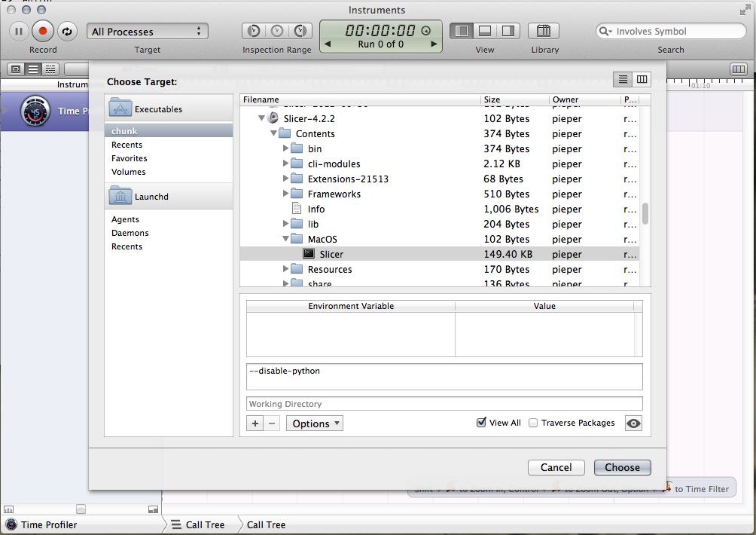Open the Library panel icon
The height and width of the screenshot is (535, 756).
(543, 31)
